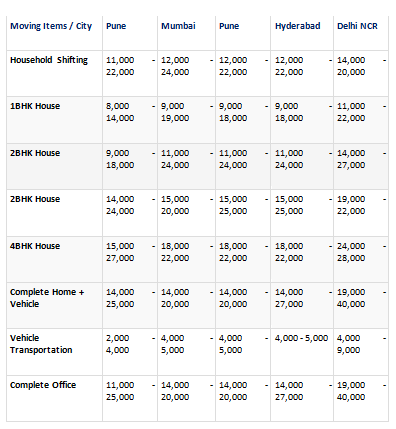396x429 pixels.
Task: Select the '4BHK House' row label
Action: coord(35,246)
